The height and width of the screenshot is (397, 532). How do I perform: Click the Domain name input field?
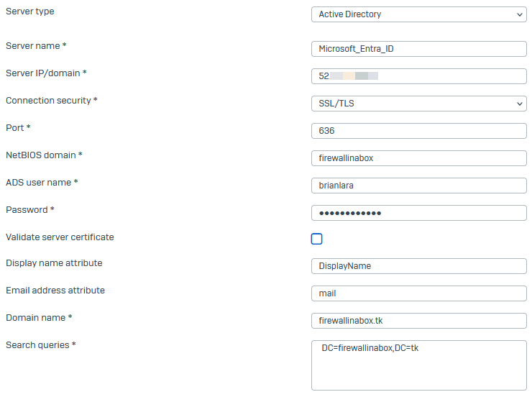click(x=418, y=321)
